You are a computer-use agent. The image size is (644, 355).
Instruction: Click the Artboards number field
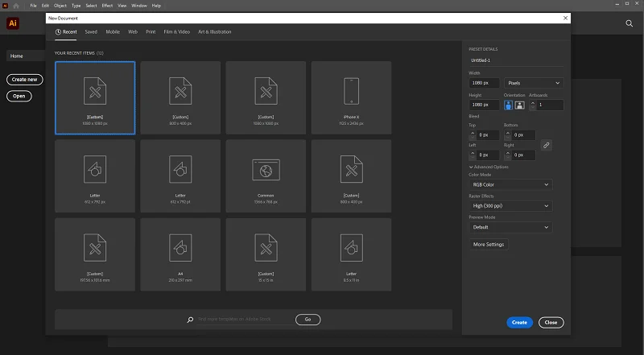(550, 105)
